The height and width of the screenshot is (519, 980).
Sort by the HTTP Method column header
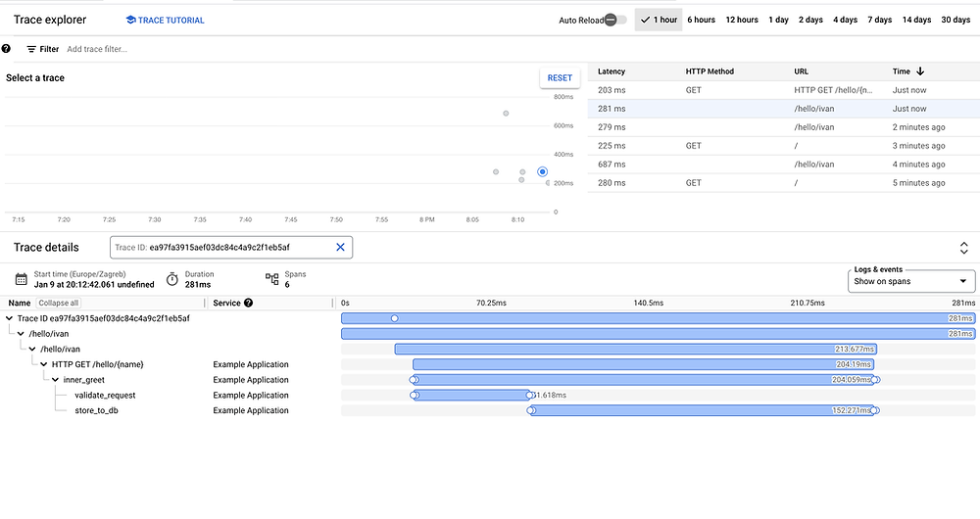click(x=710, y=71)
